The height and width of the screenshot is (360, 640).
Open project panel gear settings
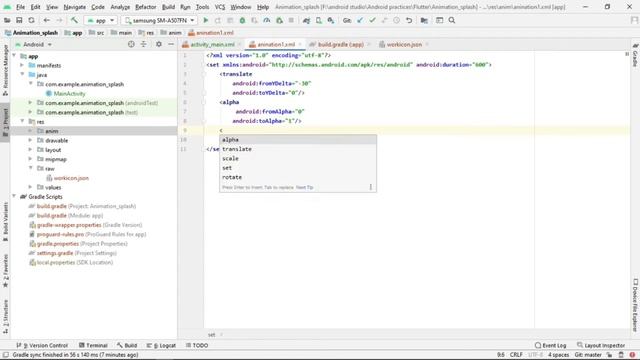(x=159, y=44)
